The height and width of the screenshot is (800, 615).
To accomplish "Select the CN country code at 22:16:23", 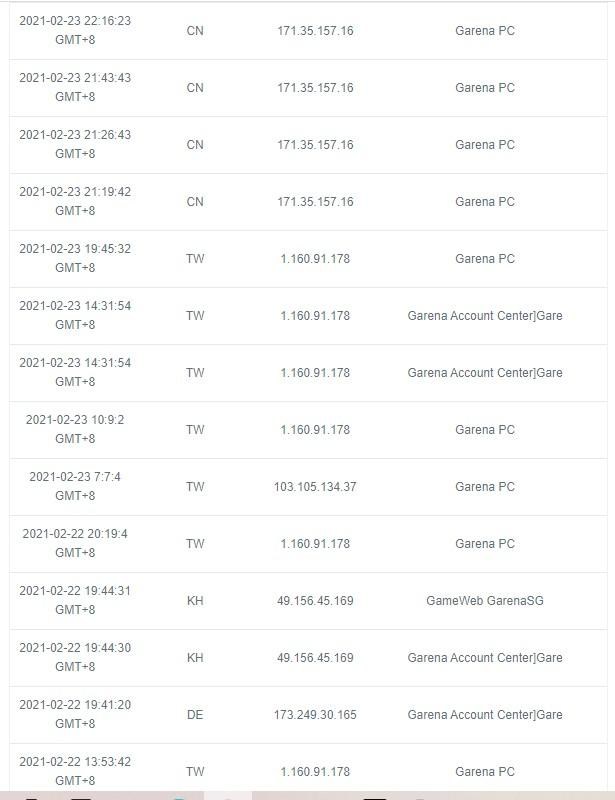I will point(195,31).
